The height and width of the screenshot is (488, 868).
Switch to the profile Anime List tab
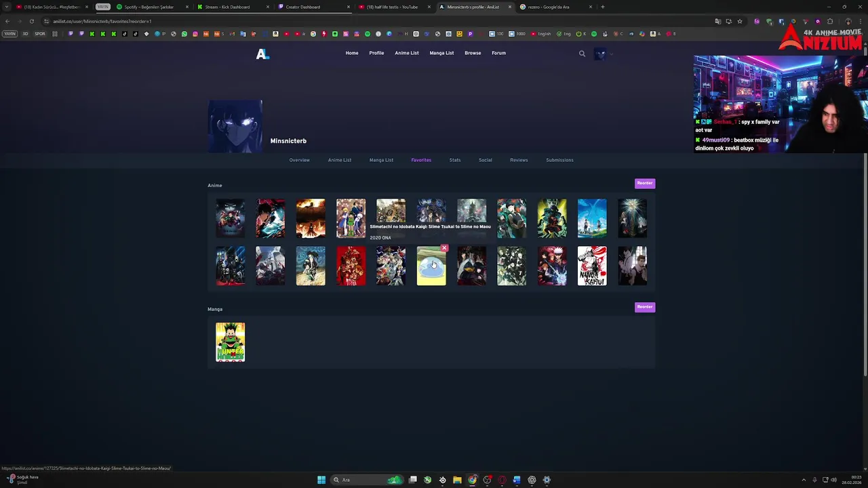click(340, 160)
